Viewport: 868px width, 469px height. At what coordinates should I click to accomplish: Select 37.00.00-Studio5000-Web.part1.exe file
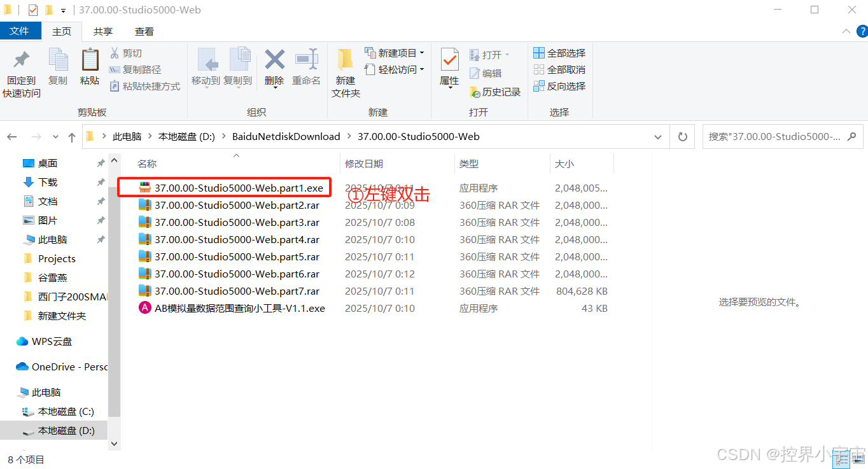(x=231, y=188)
